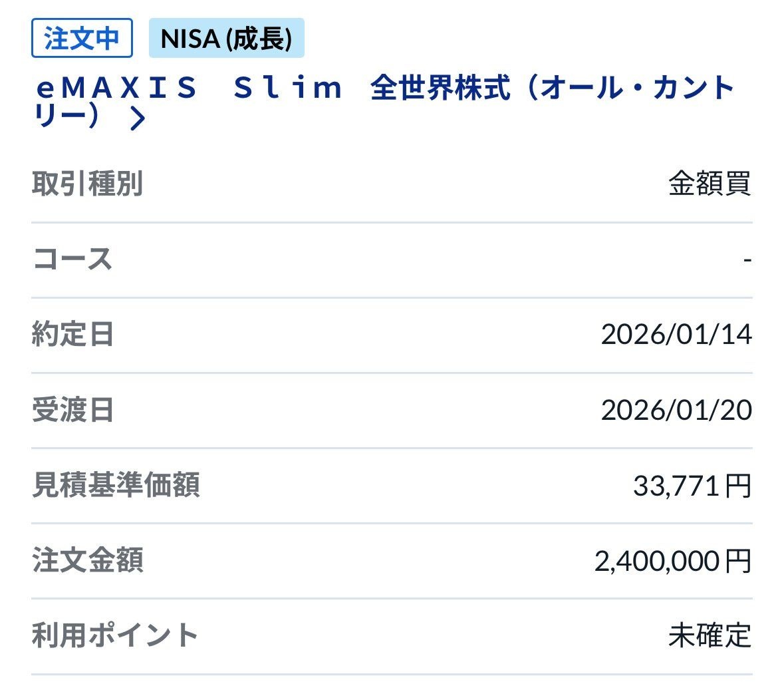
Task: Select the 未確定 points value
Action: point(709,635)
